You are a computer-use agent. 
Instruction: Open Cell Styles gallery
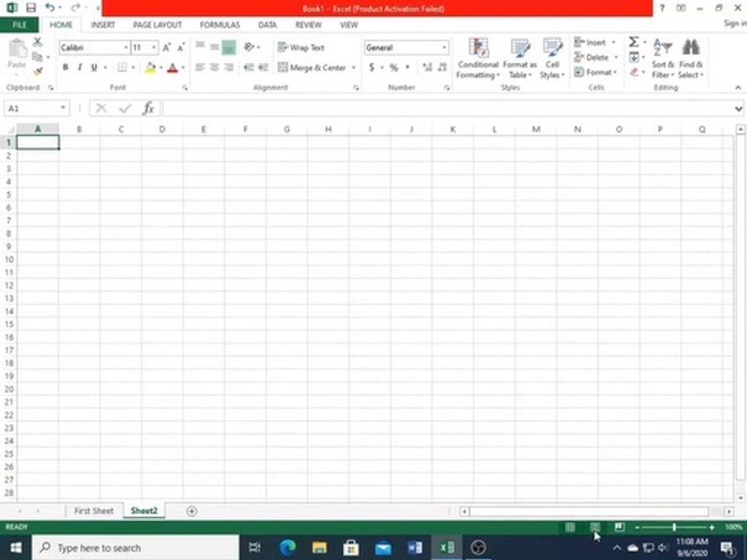552,58
